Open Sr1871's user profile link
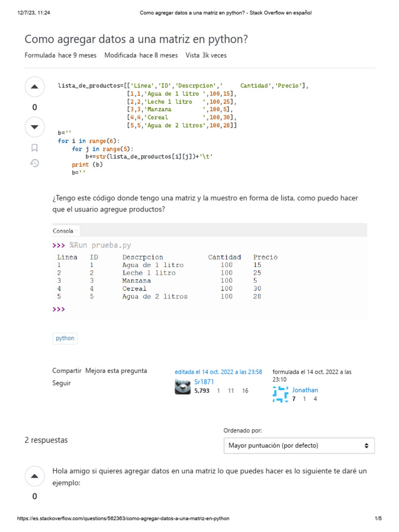 click(201, 381)
